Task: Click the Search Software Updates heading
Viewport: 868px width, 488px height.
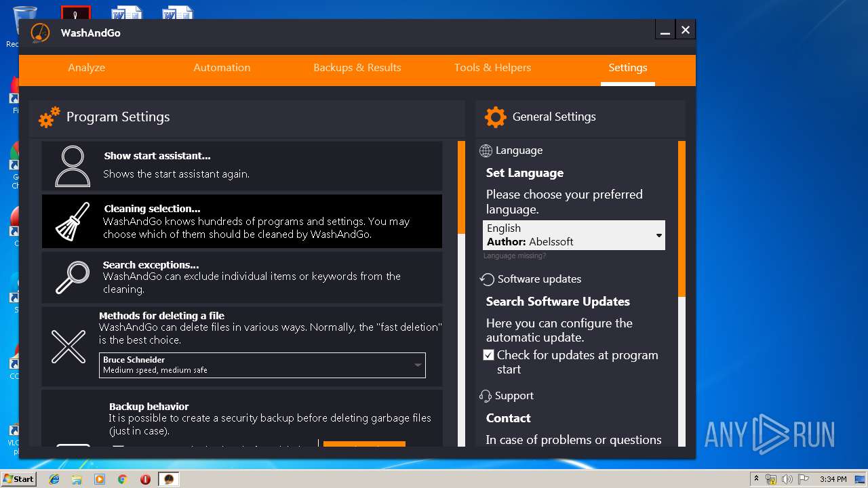Action: [x=558, y=302]
